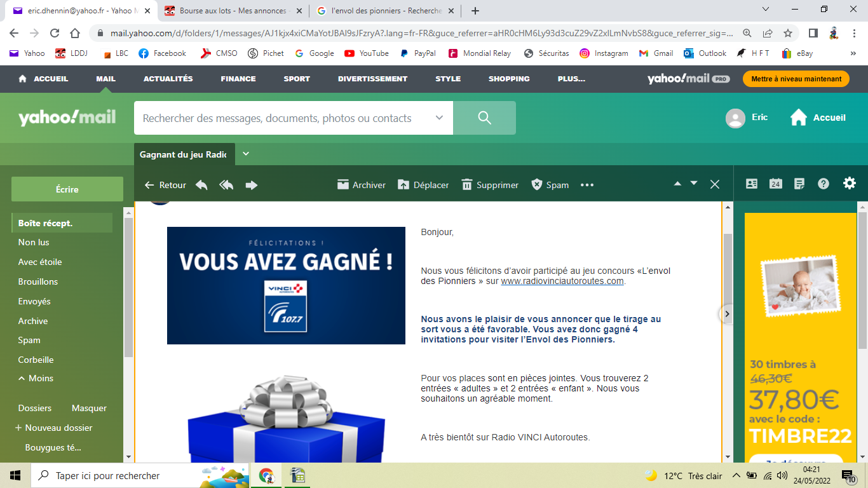Open the tab list dropdown beside Gagnant tab

pyautogui.click(x=247, y=154)
